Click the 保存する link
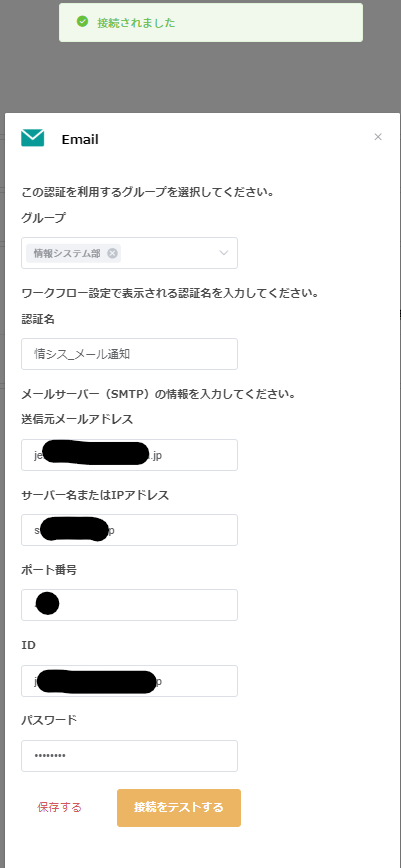401x868 pixels. coord(59,807)
